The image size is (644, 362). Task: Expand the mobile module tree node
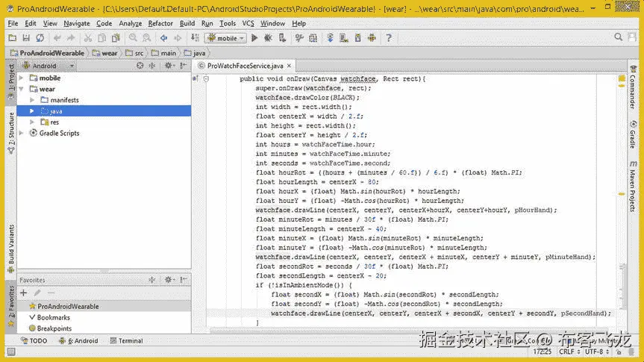22,78
